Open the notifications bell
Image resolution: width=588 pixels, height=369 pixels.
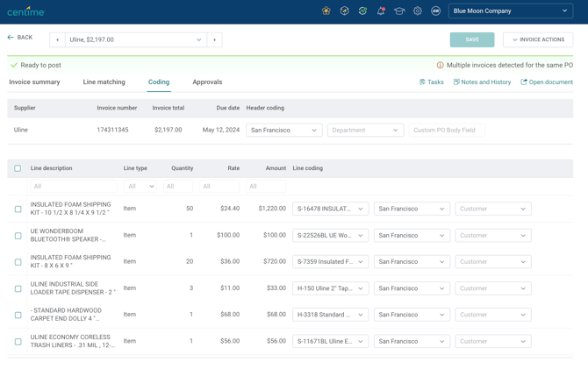(x=381, y=11)
